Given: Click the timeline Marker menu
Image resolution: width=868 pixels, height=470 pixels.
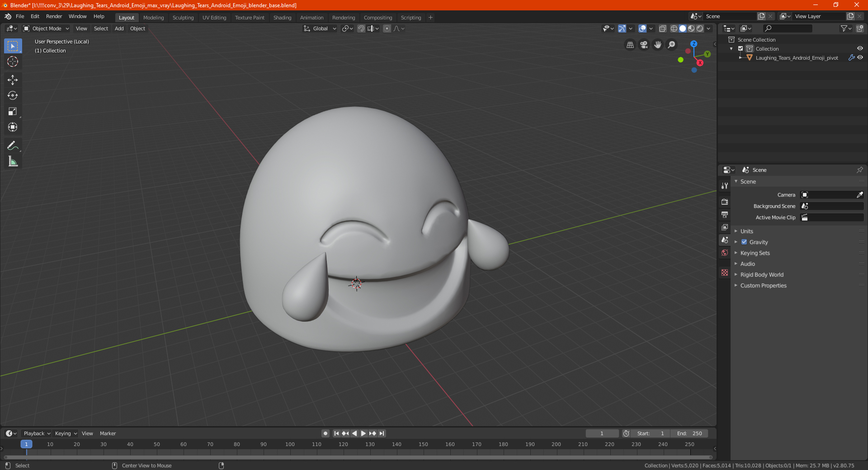Looking at the screenshot, I should pos(108,433).
